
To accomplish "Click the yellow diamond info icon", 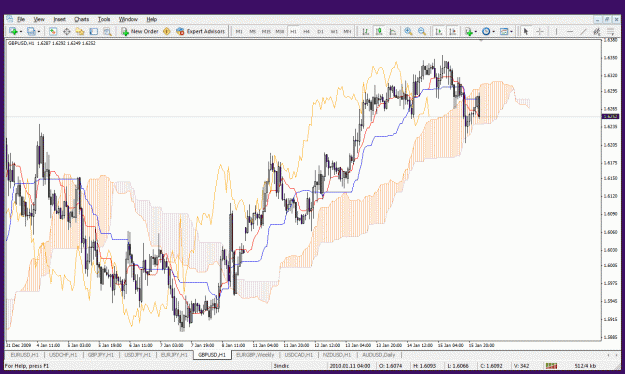I will [x=167, y=31].
